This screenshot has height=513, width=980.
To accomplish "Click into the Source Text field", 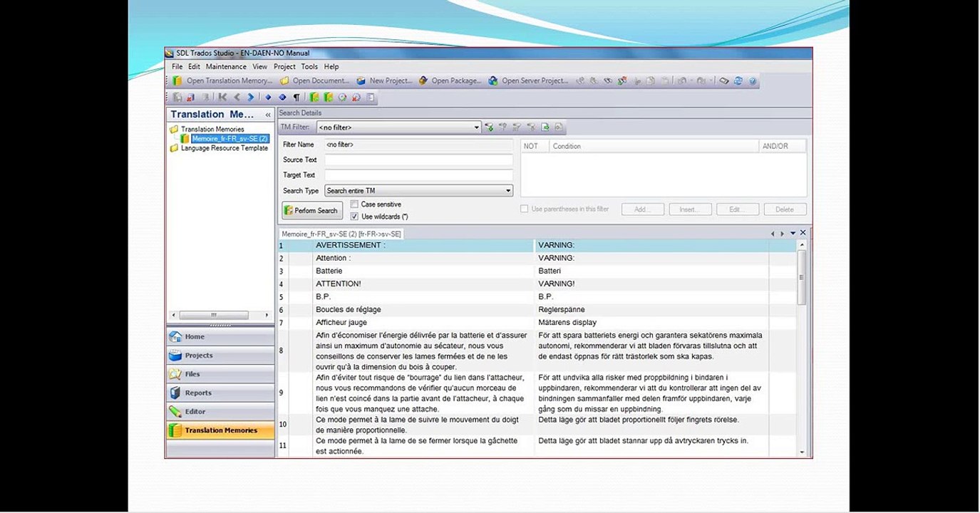I will tap(418, 160).
